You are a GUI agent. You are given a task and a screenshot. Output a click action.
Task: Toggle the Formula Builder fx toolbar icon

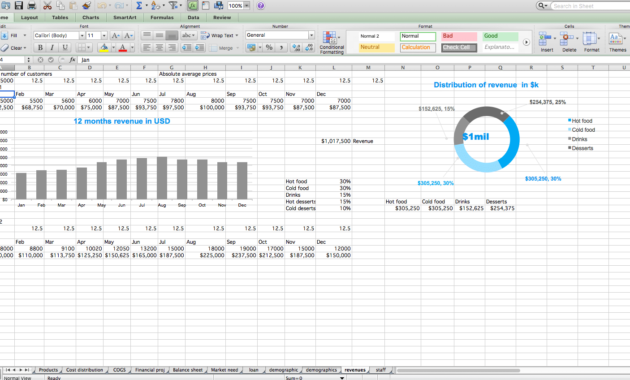(x=192, y=5)
